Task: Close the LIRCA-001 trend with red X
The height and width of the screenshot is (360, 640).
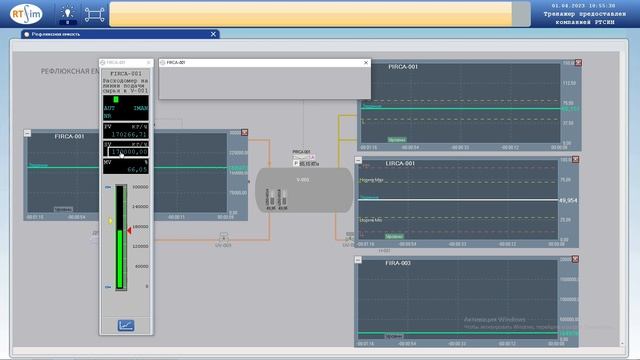Action: click(x=575, y=160)
